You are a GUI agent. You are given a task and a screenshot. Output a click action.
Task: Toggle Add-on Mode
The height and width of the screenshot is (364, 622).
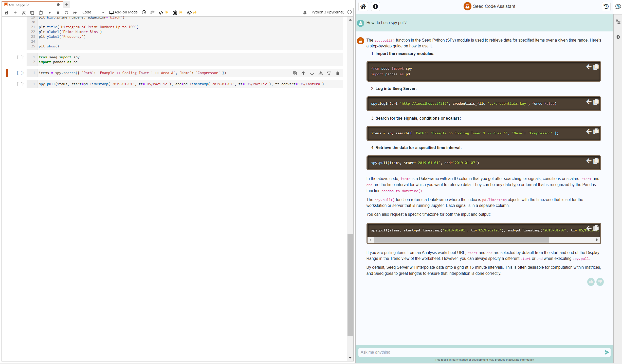123,12
